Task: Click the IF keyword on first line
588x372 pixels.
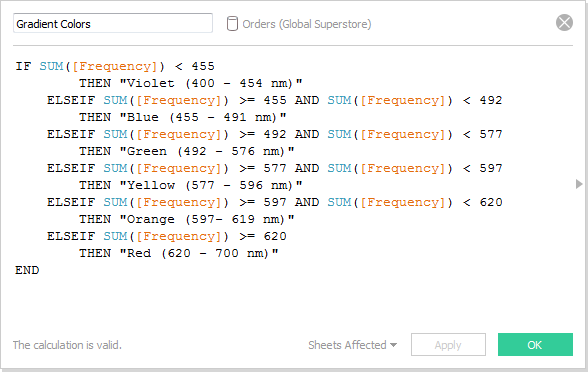Action: tap(23, 66)
